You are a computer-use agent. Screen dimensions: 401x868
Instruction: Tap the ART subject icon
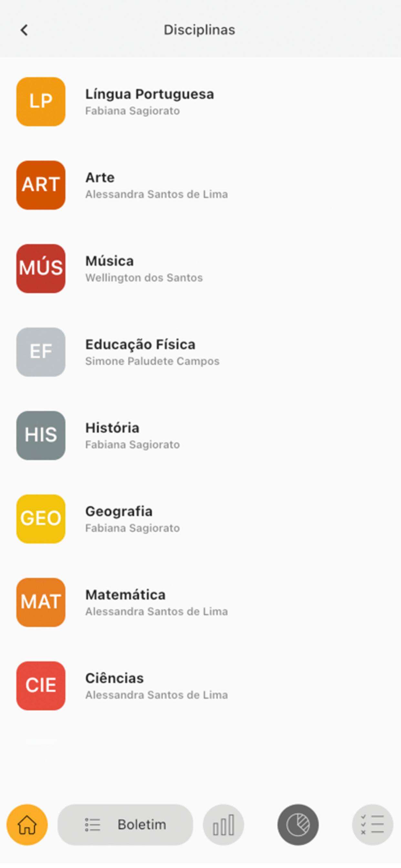[41, 185]
